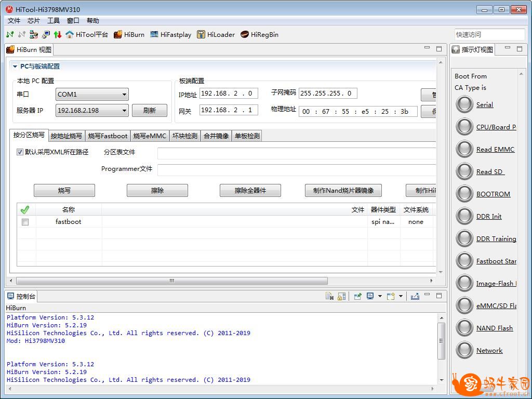Clear the console output icon

329,296
